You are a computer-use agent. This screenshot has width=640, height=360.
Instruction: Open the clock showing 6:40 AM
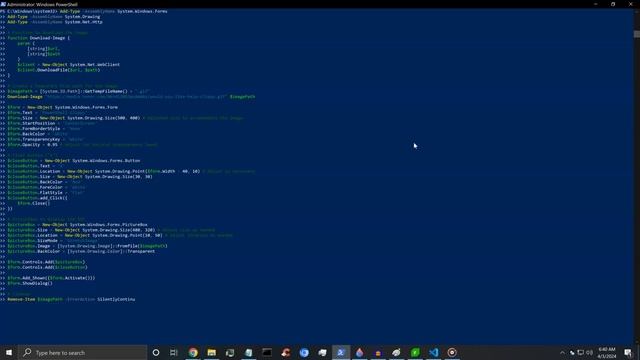[607, 353]
